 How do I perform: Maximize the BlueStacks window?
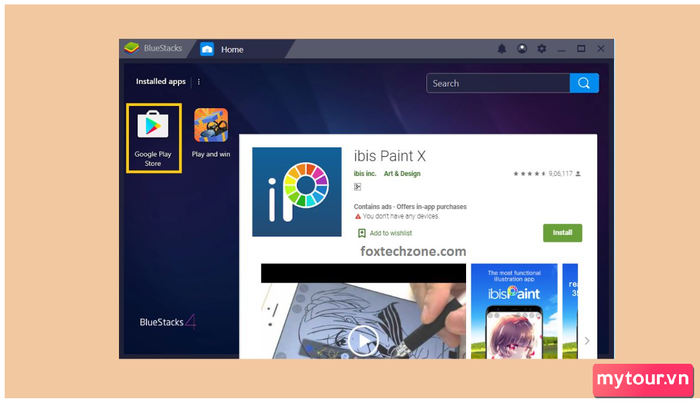(581, 49)
